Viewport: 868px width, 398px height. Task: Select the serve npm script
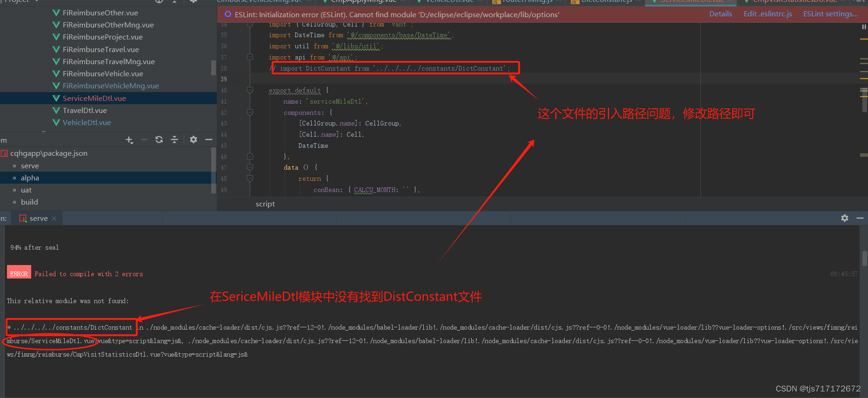(x=30, y=166)
